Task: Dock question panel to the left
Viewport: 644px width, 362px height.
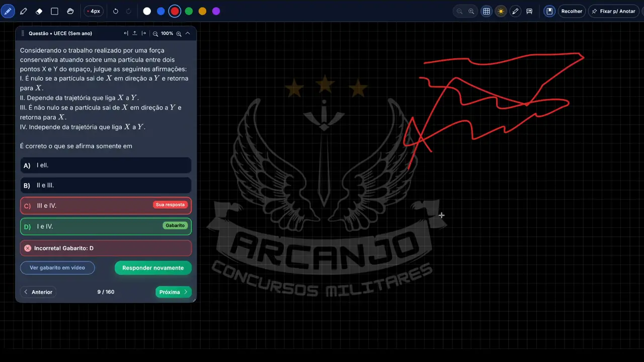Action: tap(126, 34)
